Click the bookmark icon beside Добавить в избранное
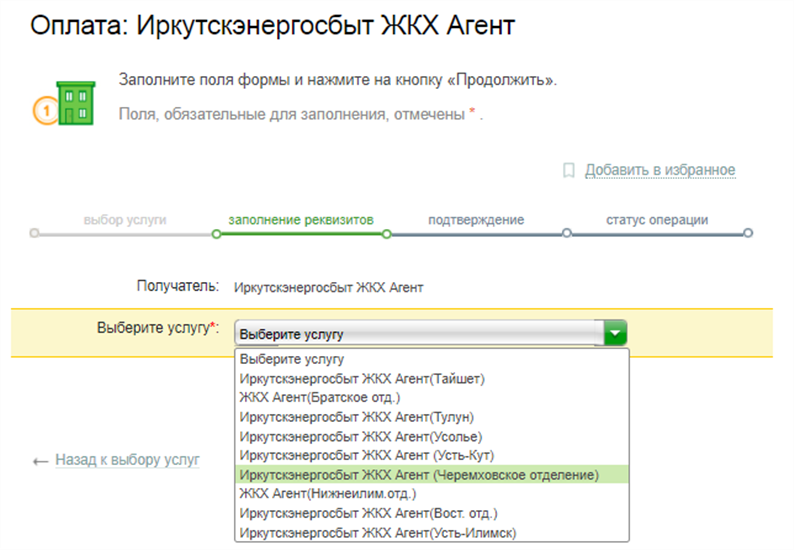The width and height of the screenshot is (794, 550). 569,170
